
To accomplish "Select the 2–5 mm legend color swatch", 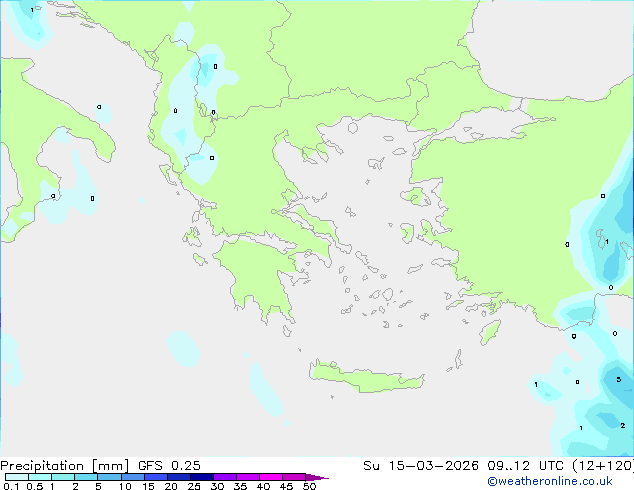I will click(86, 477).
